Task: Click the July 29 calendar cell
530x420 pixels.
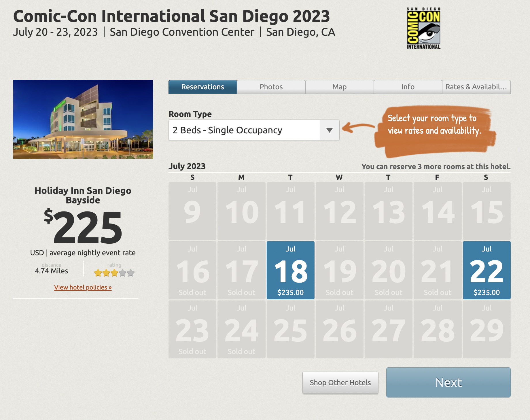Action: 487,329
